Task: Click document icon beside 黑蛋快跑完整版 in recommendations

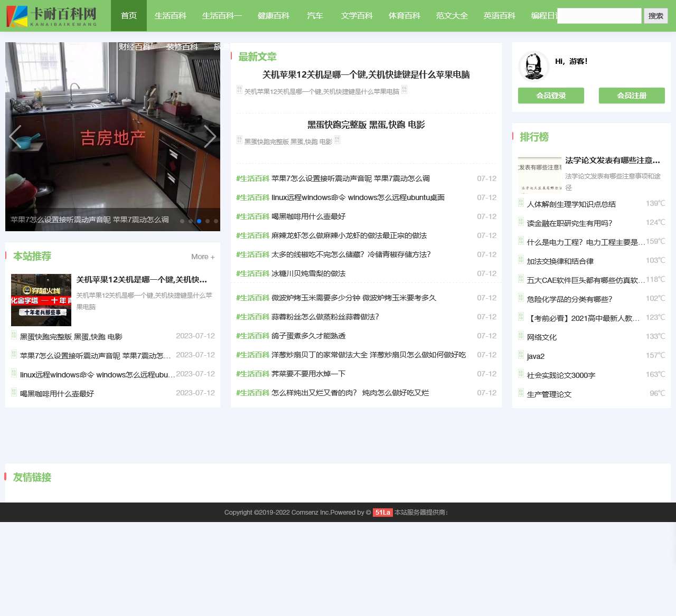Action: 14,336
